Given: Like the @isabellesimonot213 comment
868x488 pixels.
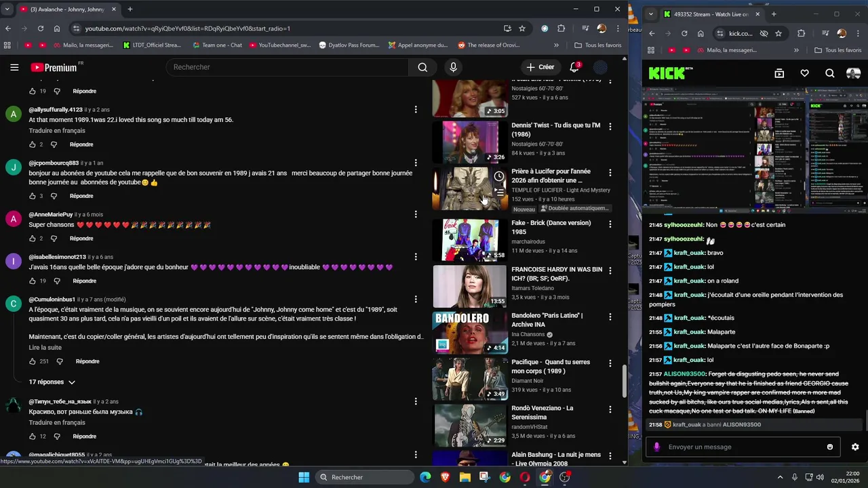Looking at the screenshot, I should click(32, 281).
